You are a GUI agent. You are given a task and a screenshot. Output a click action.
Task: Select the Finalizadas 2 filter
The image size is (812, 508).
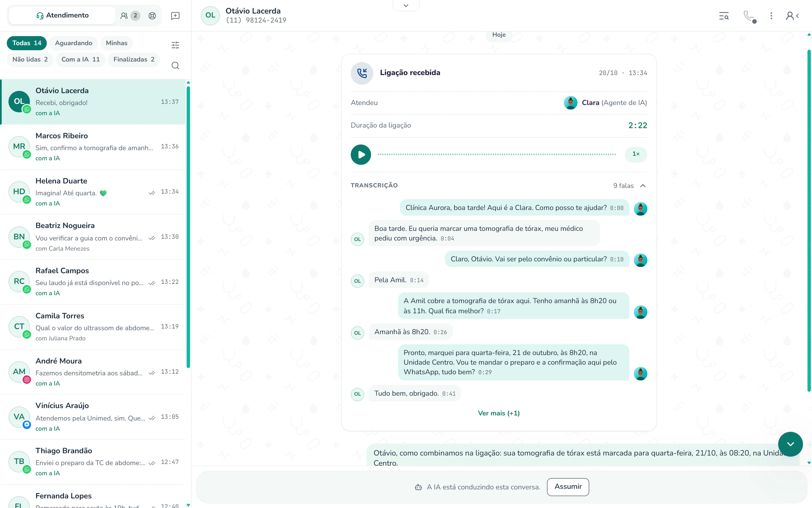(134, 60)
